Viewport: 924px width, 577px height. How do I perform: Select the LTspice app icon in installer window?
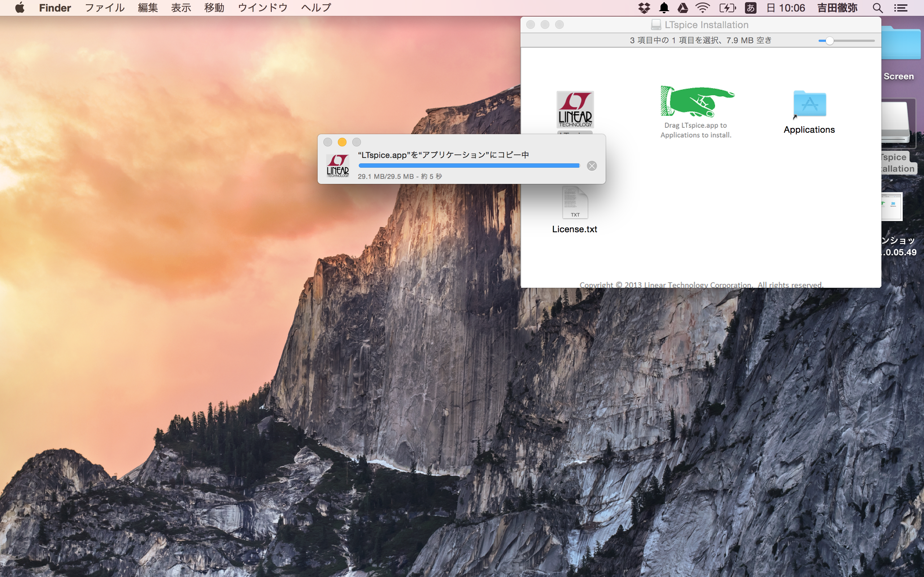click(575, 110)
